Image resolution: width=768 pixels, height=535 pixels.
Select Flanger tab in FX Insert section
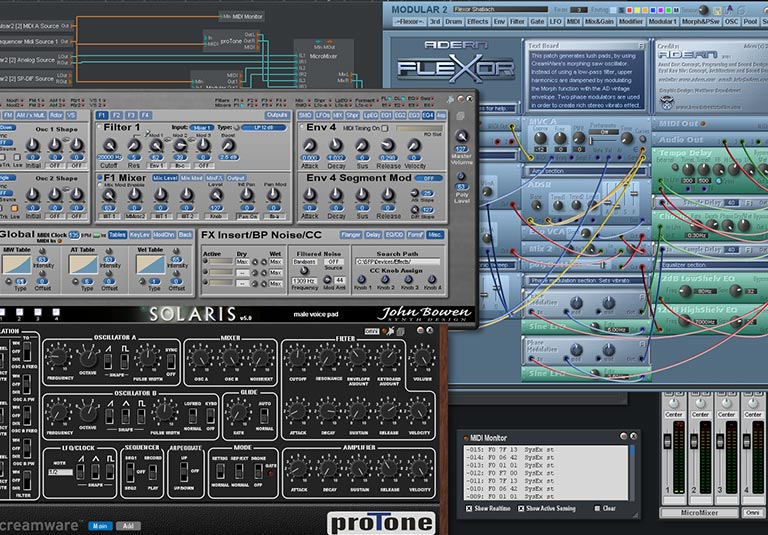point(351,235)
